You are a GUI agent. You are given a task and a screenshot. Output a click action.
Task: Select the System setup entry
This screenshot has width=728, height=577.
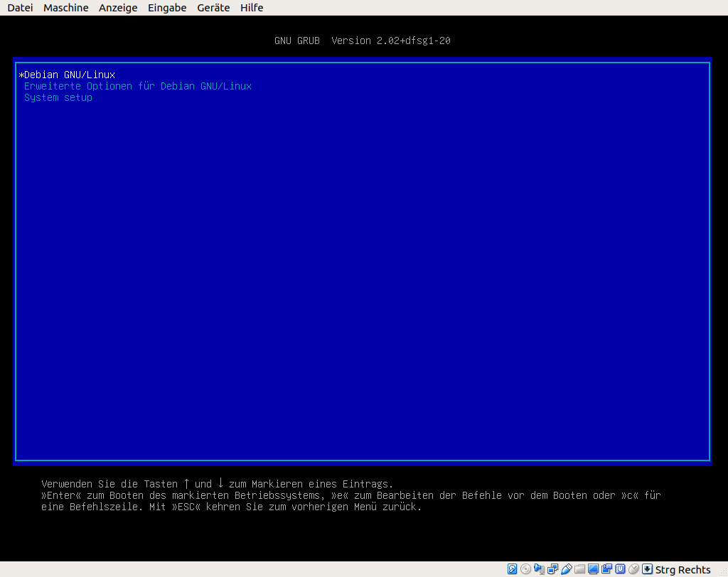tap(58, 97)
